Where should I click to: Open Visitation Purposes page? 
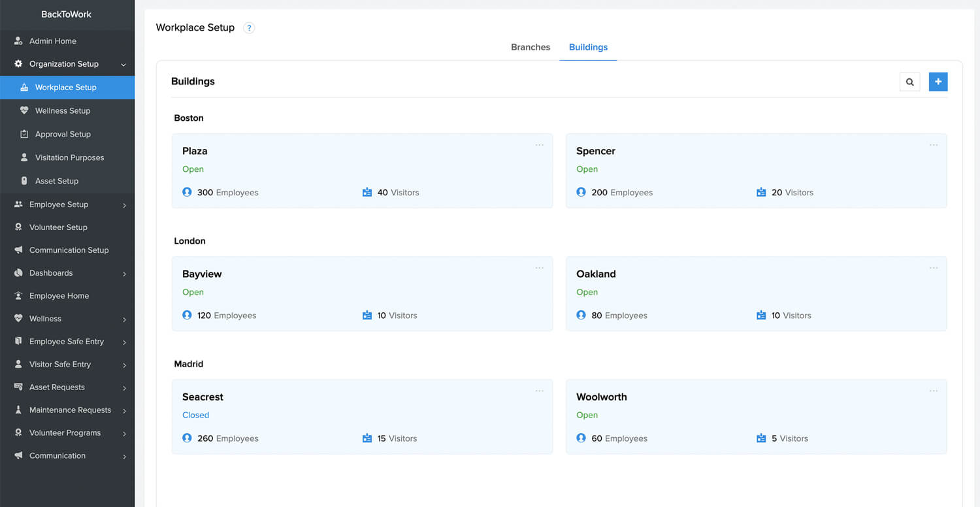(x=69, y=157)
